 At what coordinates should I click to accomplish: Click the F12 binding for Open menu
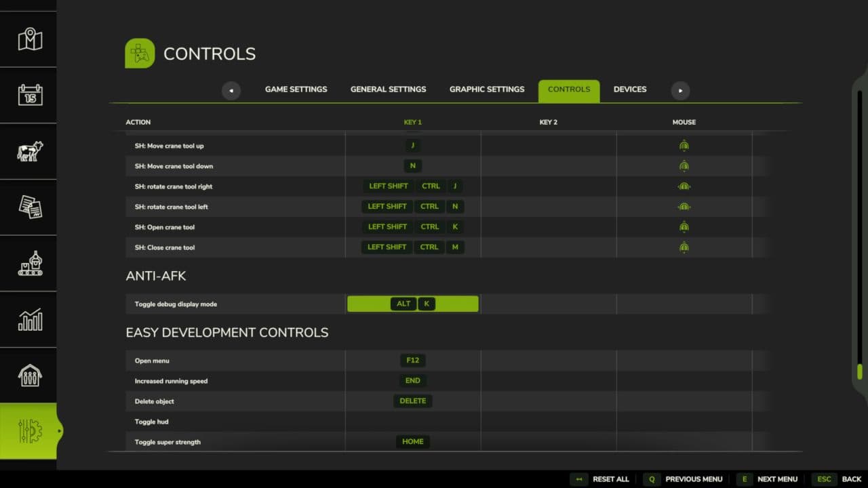coord(412,360)
